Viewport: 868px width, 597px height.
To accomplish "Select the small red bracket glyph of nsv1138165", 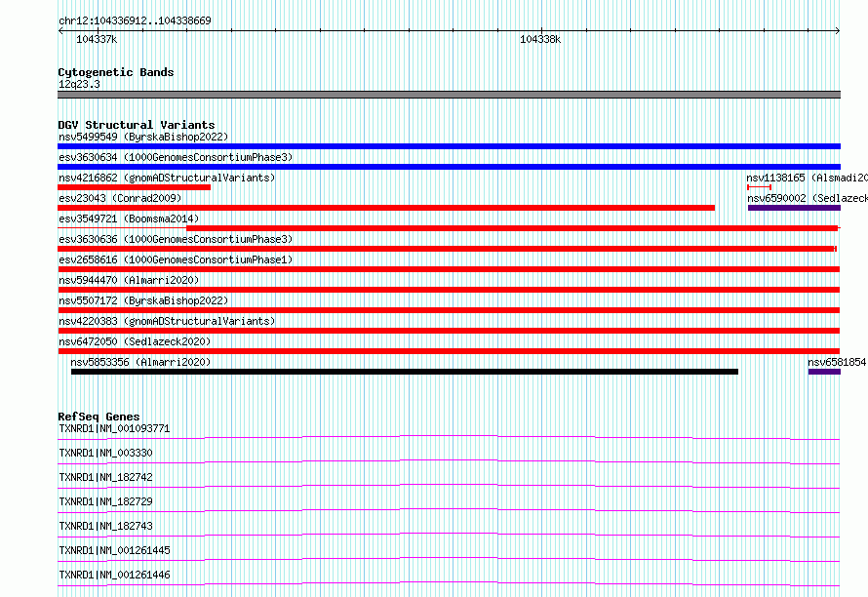I will tap(759, 187).
